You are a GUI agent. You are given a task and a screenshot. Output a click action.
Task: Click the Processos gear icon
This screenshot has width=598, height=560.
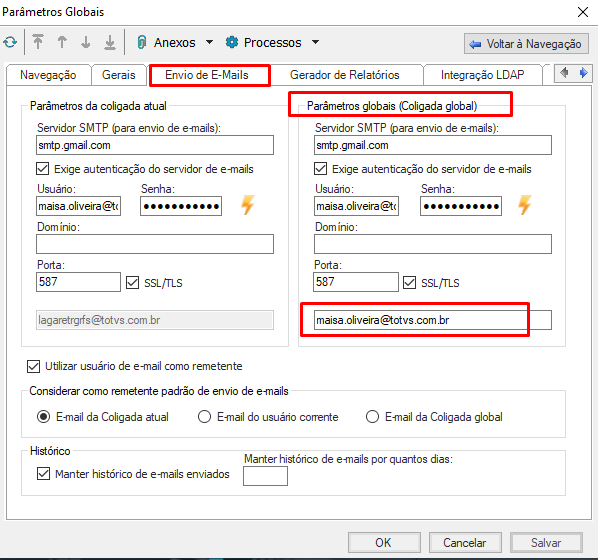[x=232, y=42]
